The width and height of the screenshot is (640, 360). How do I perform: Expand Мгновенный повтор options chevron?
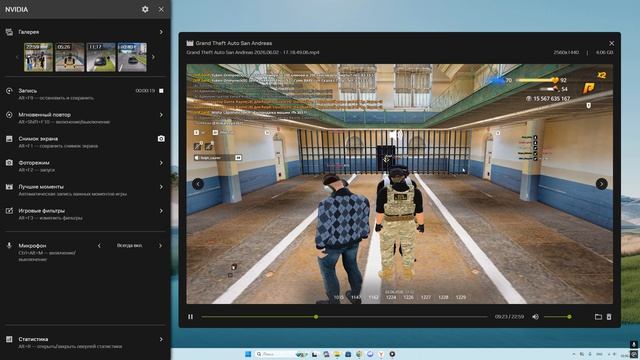[161, 115]
